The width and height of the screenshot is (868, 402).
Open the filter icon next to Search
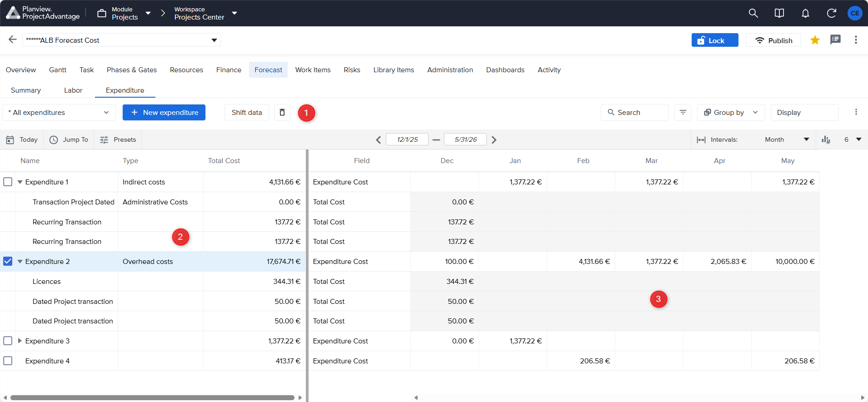[x=683, y=112]
